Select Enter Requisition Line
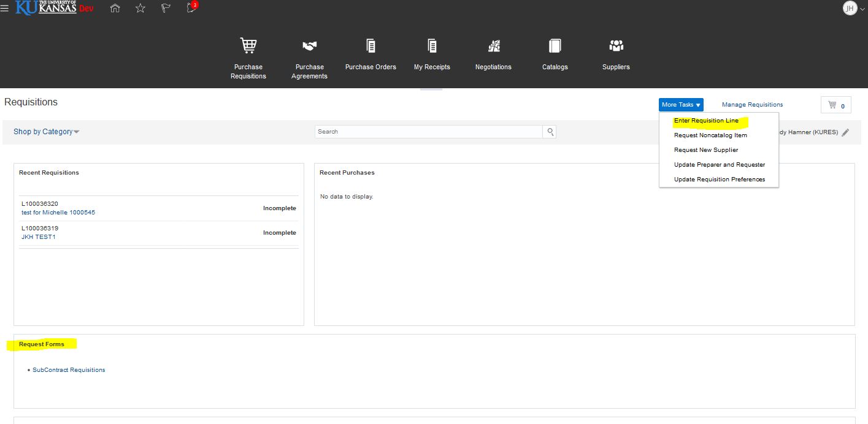The height and width of the screenshot is (424, 868). 706,121
